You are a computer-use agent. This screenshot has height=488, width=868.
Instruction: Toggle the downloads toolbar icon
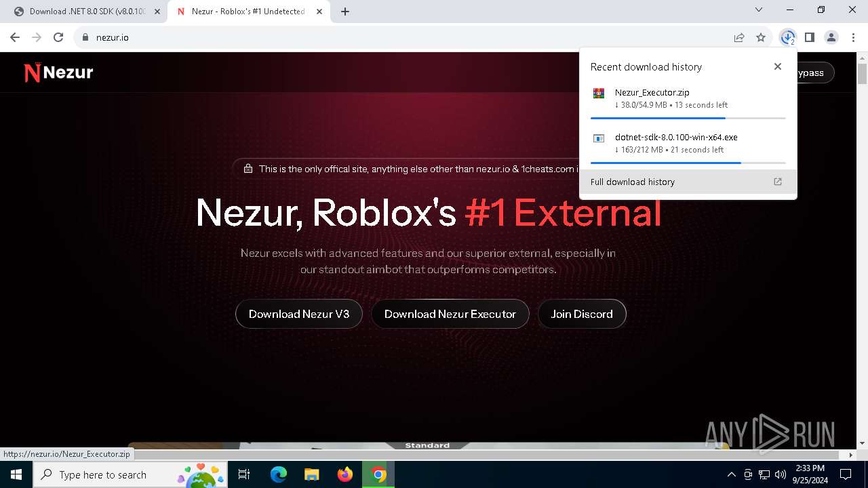pos(787,37)
